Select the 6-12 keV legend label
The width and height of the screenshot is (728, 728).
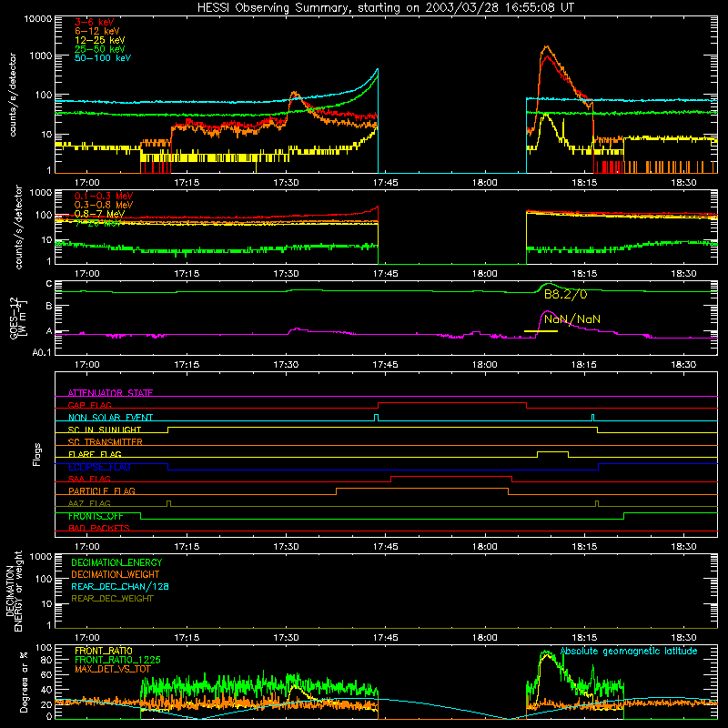pyautogui.click(x=97, y=31)
